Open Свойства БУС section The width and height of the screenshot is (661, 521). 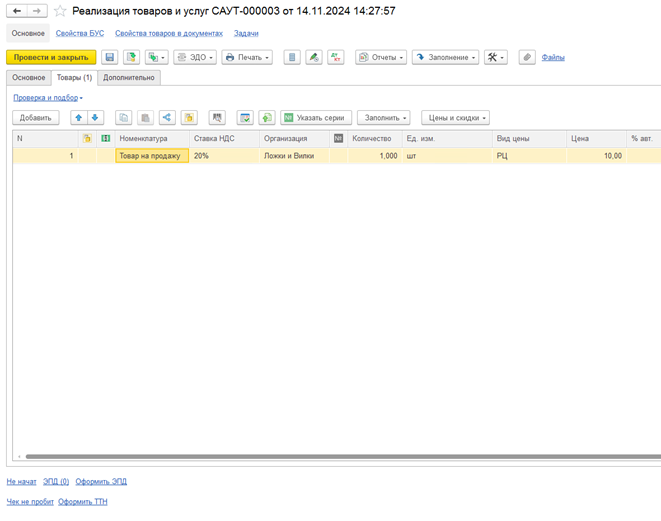(80, 33)
